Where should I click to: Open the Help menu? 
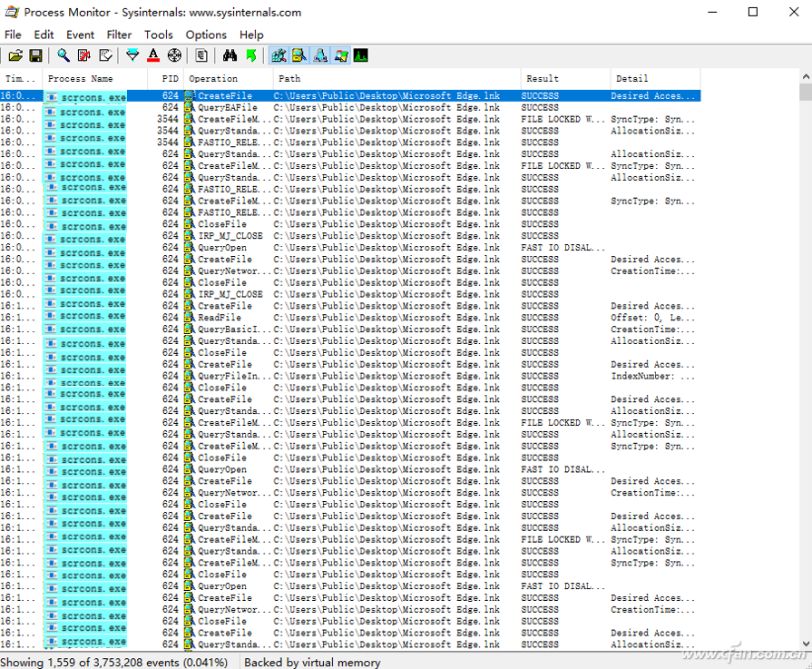click(x=251, y=34)
